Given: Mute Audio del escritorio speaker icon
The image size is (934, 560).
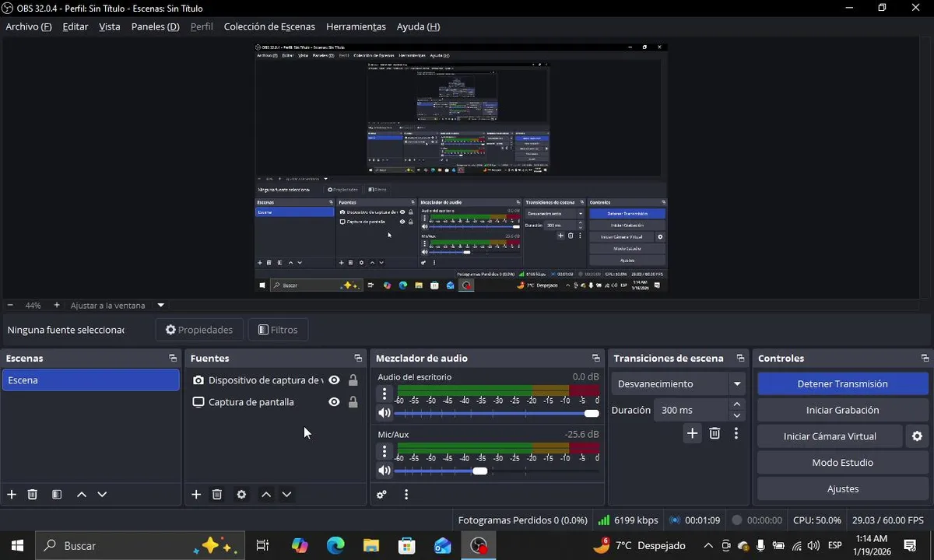Looking at the screenshot, I should [x=384, y=413].
